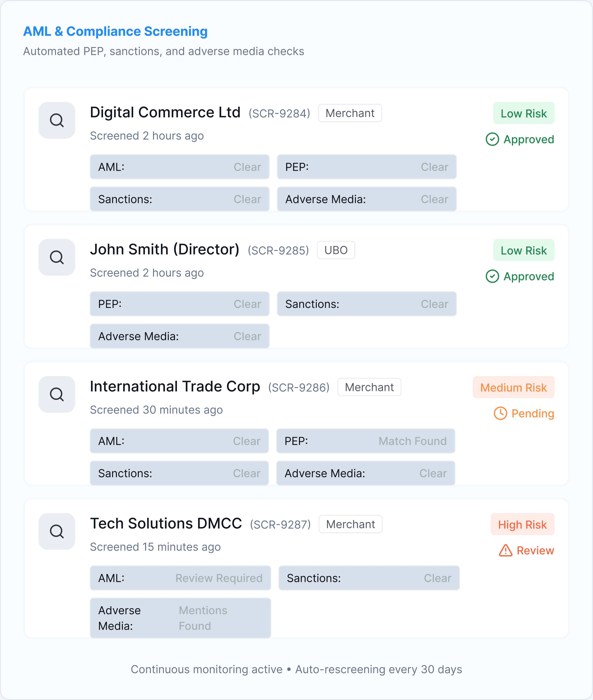Click the SCR-9285 screening ID
Screen dimensions: 593x700
[x=278, y=251]
